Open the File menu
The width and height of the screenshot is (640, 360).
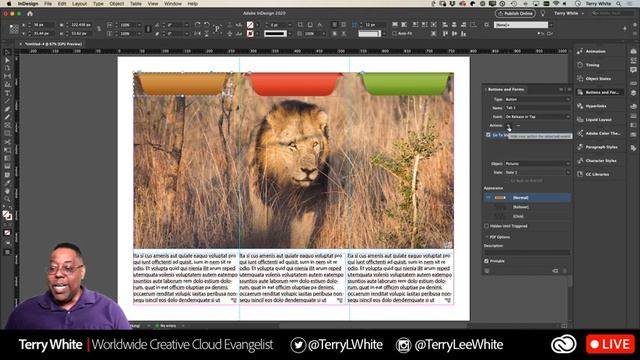(x=48, y=3)
